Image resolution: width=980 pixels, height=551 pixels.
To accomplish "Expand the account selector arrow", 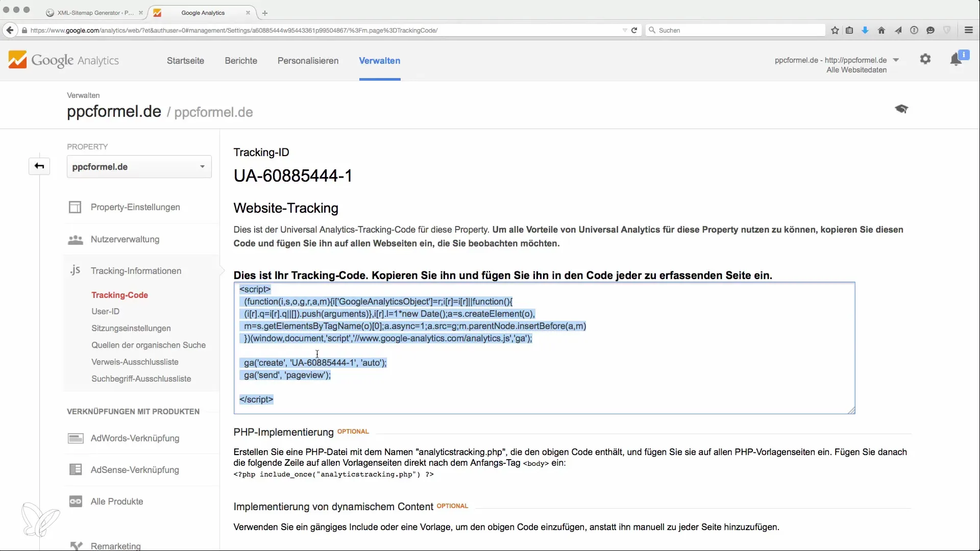I will coord(896,60).
